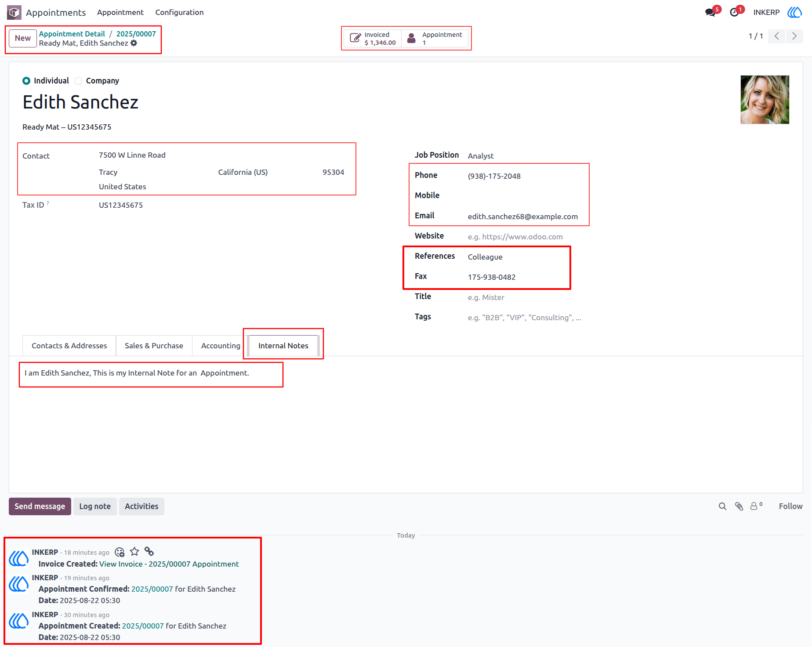Open 2025/00007 link in Appointment Confirmed message
Image resolution: width=812 pixels, height=647 pixels.
[152, 589]
